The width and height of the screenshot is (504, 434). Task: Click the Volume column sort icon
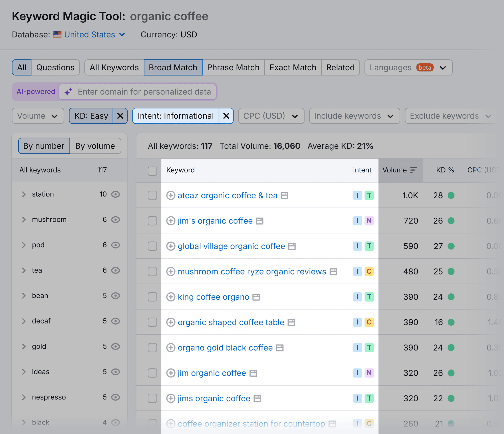[x=413, y=170]
